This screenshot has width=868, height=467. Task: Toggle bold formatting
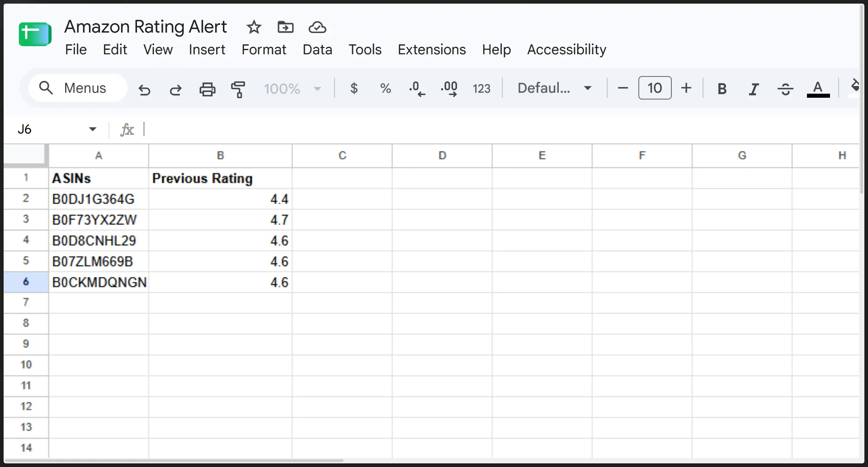pos(722,89)
